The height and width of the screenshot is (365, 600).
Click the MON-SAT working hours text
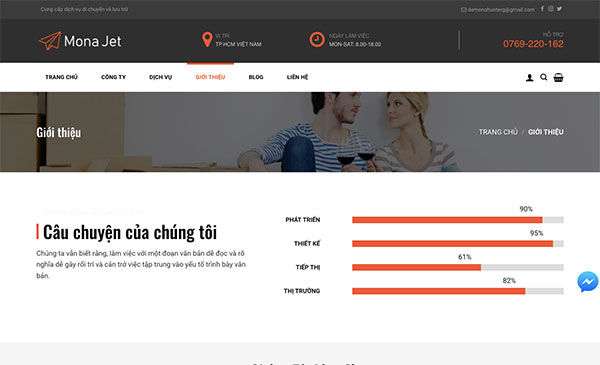point(355,44)
